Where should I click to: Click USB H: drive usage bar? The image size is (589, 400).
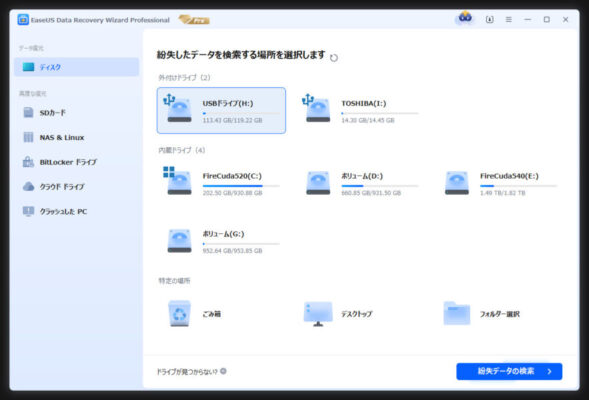pos(241,113)
